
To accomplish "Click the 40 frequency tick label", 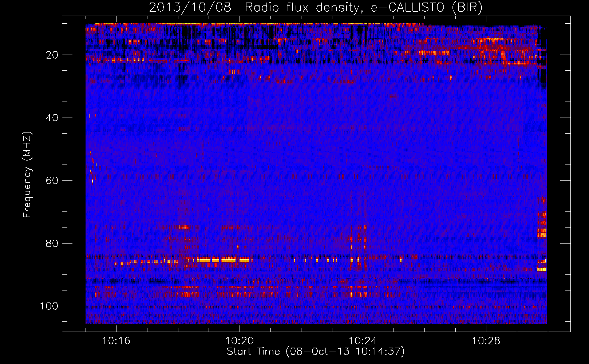I will click(52, 118).
